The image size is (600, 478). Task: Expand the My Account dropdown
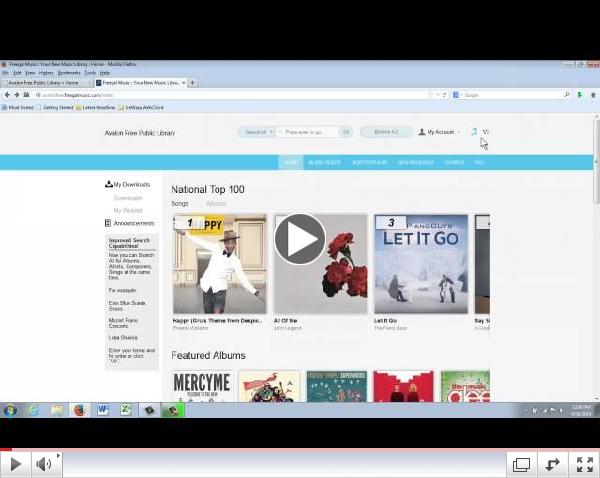[439, 132]
